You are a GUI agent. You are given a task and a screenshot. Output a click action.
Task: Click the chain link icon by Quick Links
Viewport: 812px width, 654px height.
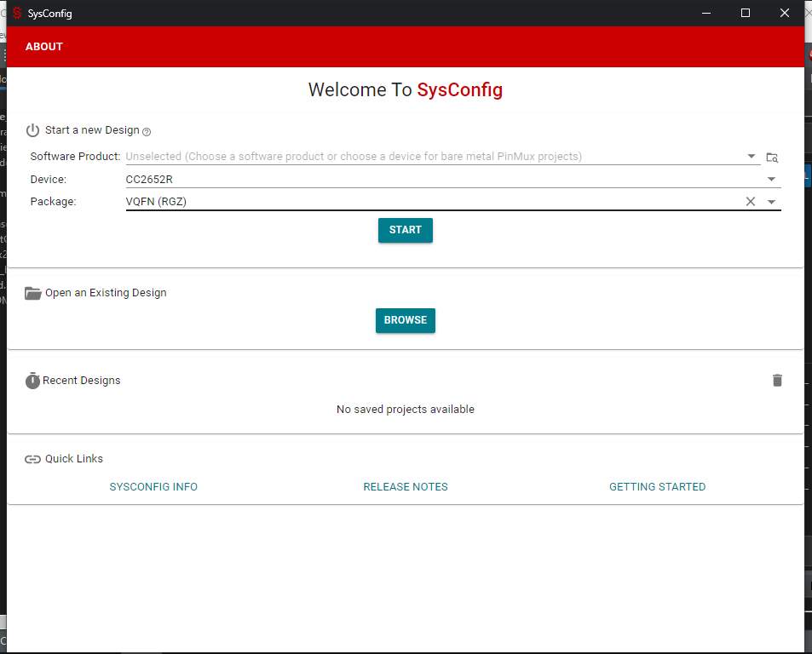(x=32, y=459)
